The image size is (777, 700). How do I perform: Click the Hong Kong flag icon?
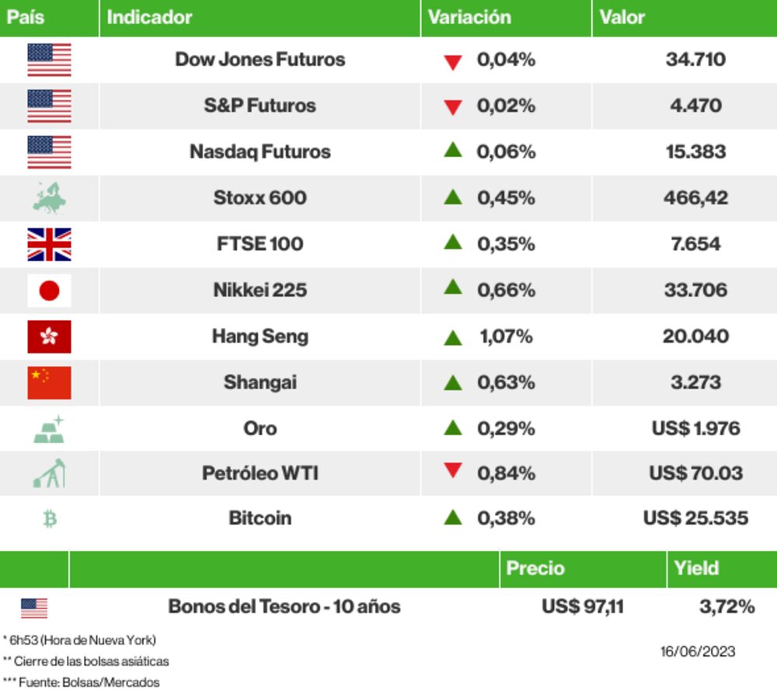click(49, 336)
